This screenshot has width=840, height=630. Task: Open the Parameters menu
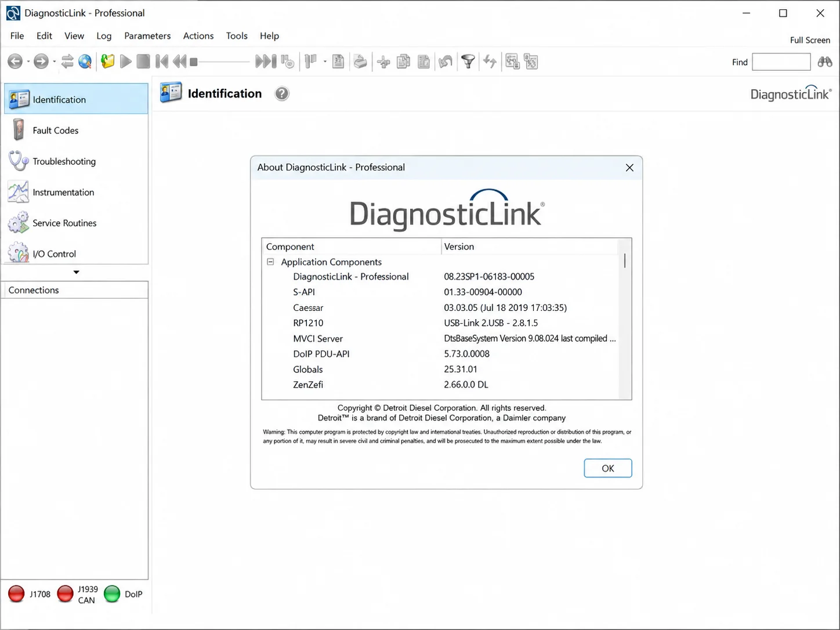147,35
